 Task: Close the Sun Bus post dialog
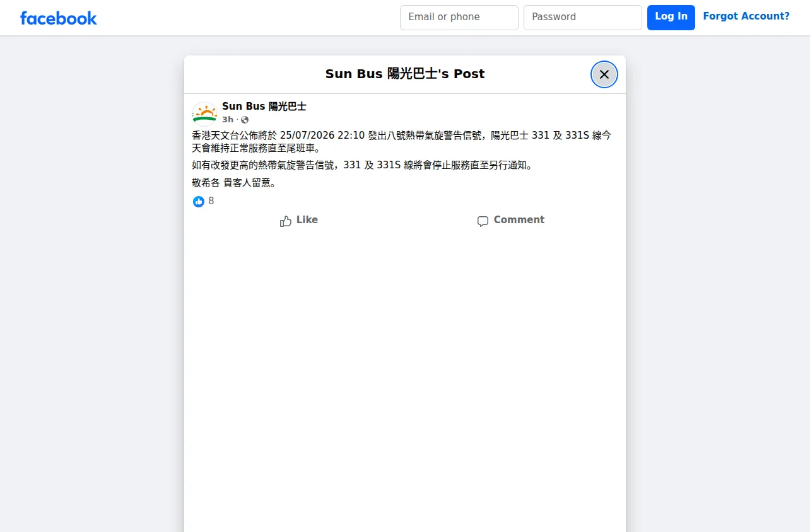click(x=604, y=74)
